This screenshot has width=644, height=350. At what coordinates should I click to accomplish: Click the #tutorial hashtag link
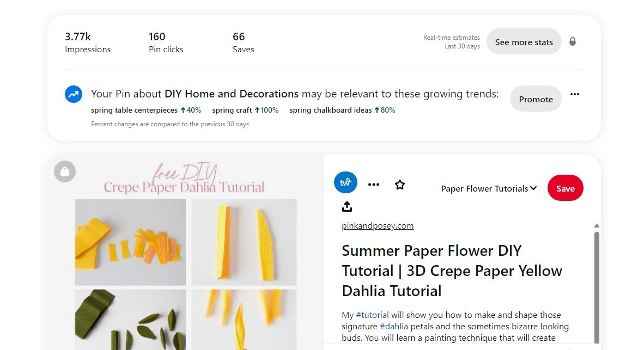click(x=372, y=315)
